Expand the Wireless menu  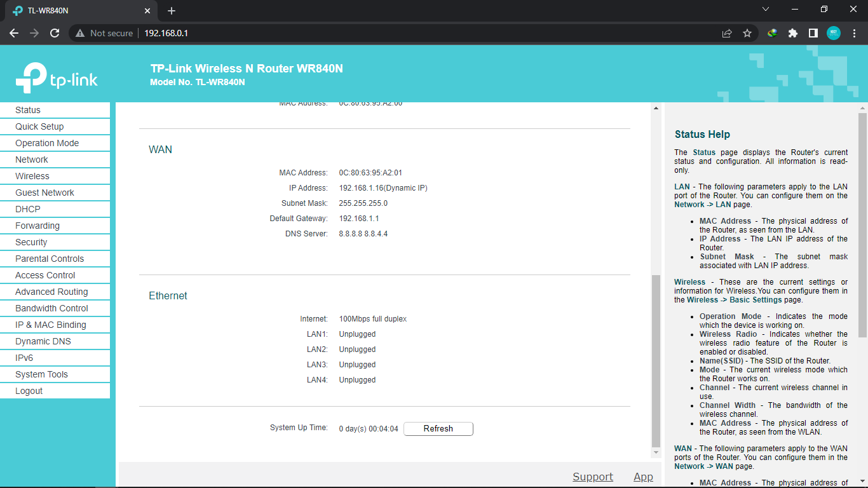coord(55,176)
